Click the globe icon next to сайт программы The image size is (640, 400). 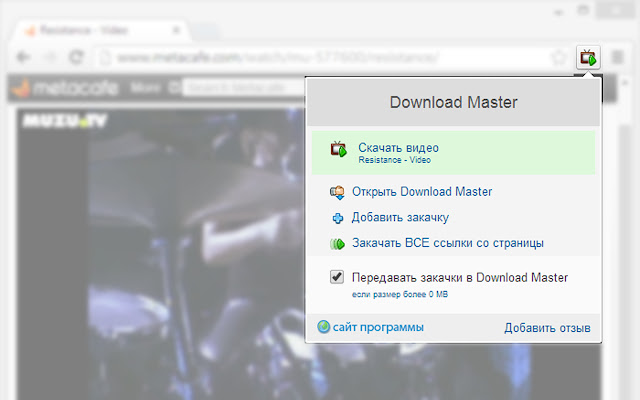[324, 327]
